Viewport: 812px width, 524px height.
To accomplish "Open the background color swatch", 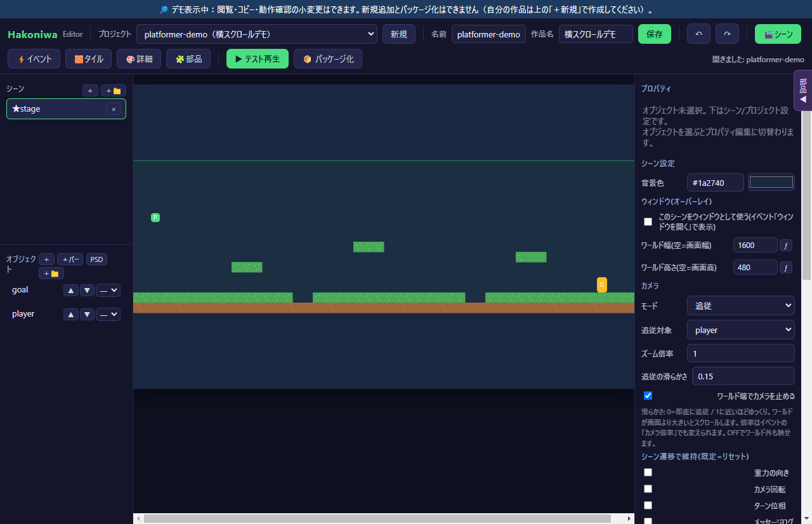I will coord(771,182).
